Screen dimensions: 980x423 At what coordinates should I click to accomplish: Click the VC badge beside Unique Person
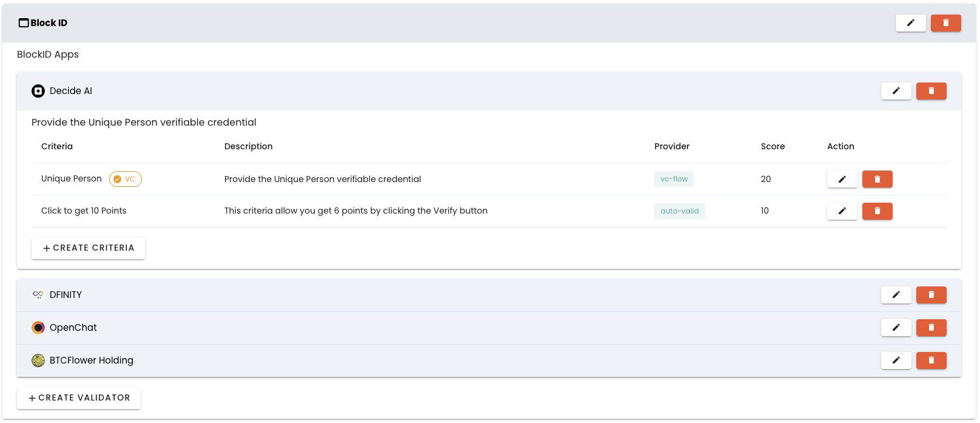(125, 179)
